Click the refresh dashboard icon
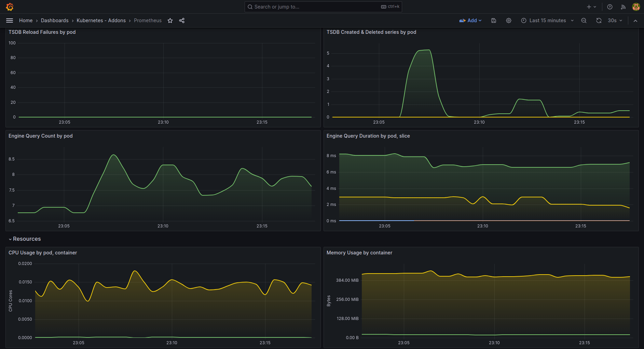This screenshot has width=644, height=349. point(599,20)
